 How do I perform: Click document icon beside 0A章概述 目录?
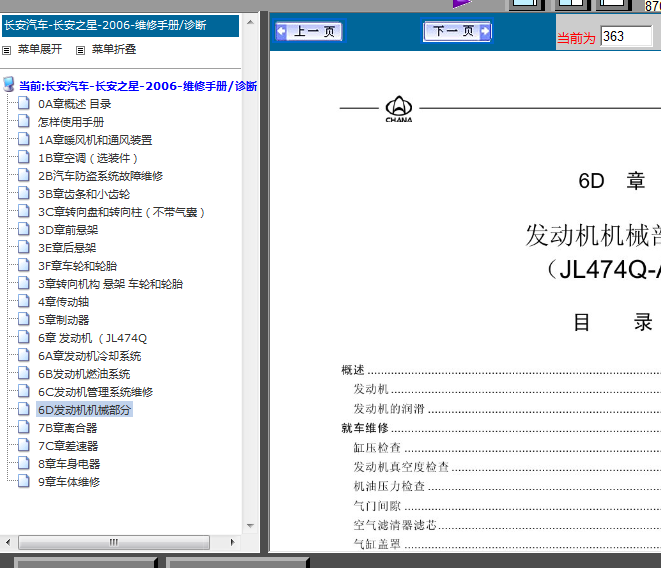point(24,103)
